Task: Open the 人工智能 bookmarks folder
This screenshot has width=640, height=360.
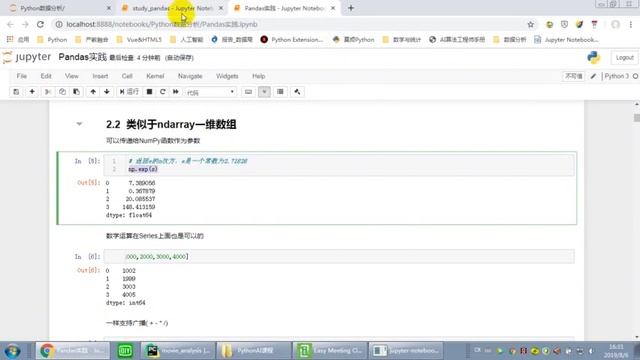Action: point(186,40)
